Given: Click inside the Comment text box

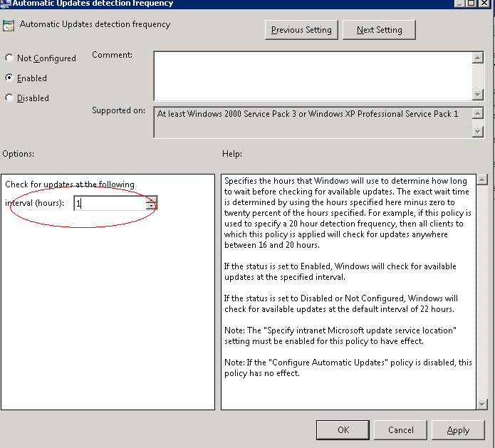Looking at the screenshot, I should 313,76.
